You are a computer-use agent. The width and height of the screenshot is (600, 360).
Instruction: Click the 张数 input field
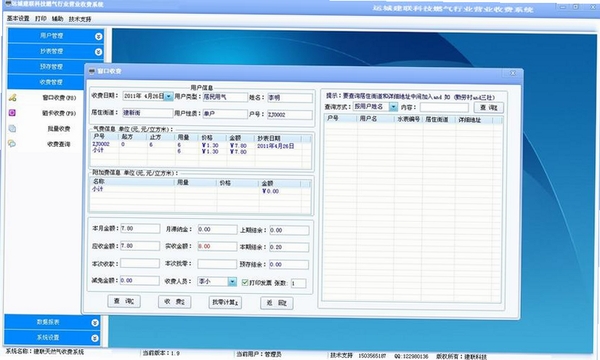298,283
